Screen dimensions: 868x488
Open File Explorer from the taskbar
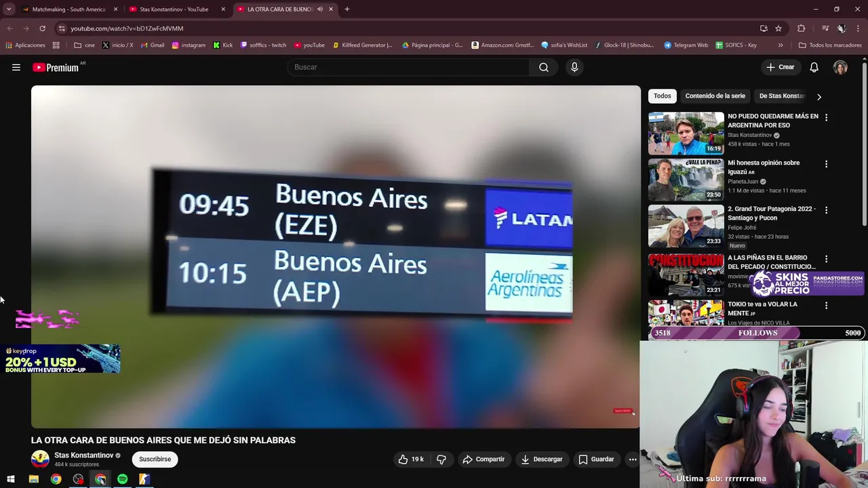point(33,479)
